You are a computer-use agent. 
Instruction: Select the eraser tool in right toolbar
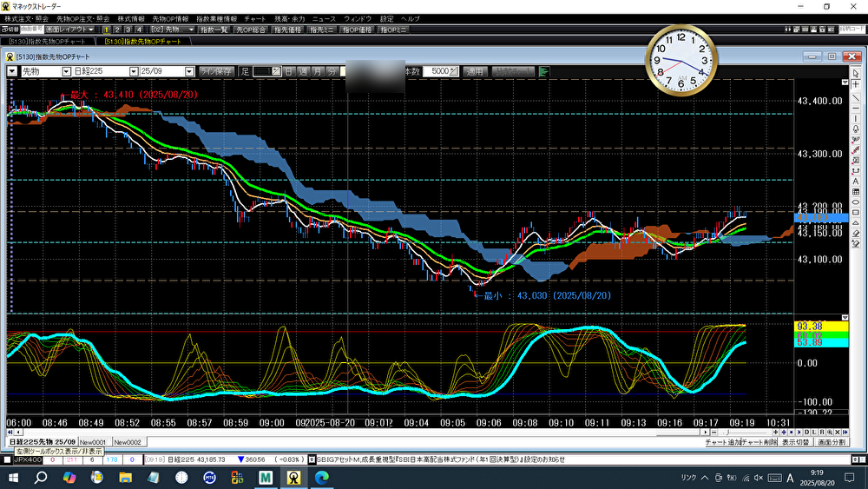[855, 233]
